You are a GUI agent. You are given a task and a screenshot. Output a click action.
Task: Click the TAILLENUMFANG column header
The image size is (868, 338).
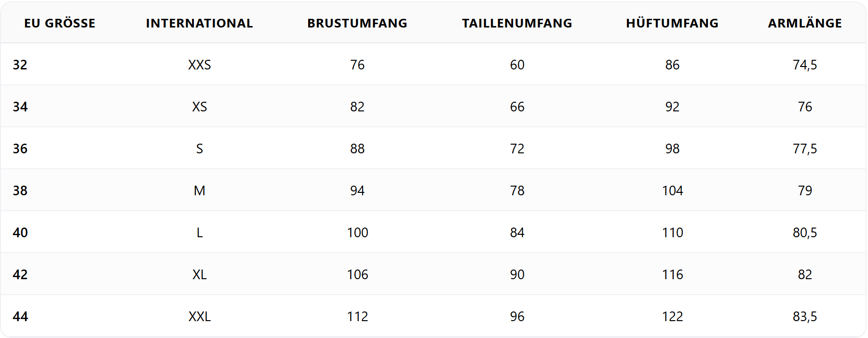pyautogui.click(x=517, y=23)
